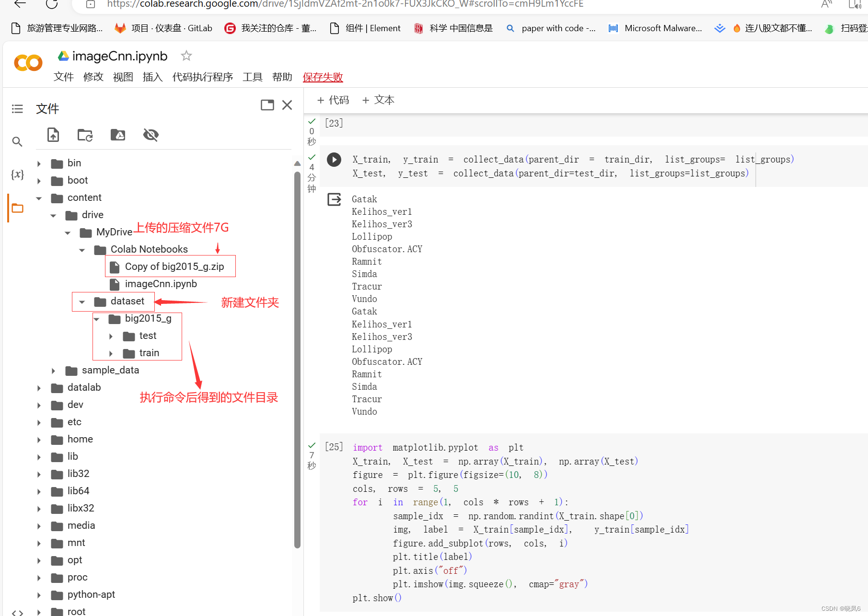
Task: Expand the train folder under big2015_g
Action: click(111, 353)
